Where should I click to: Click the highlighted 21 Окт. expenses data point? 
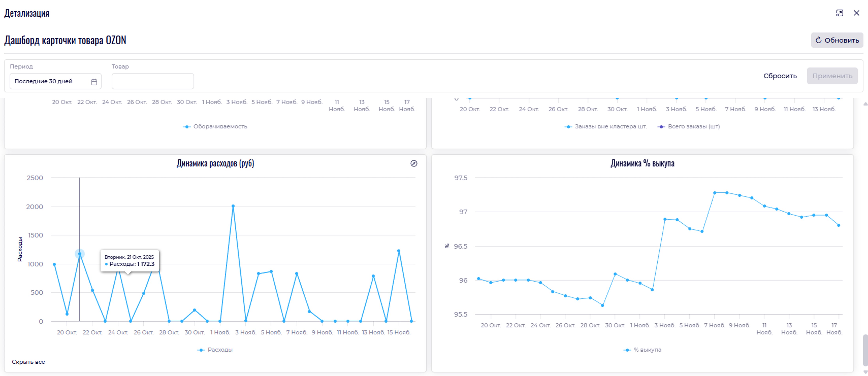80,254
